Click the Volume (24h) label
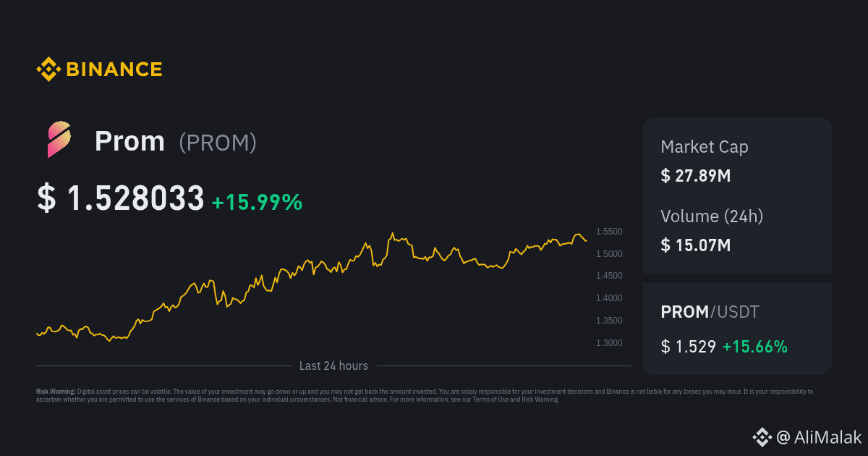 coord(712,216)
